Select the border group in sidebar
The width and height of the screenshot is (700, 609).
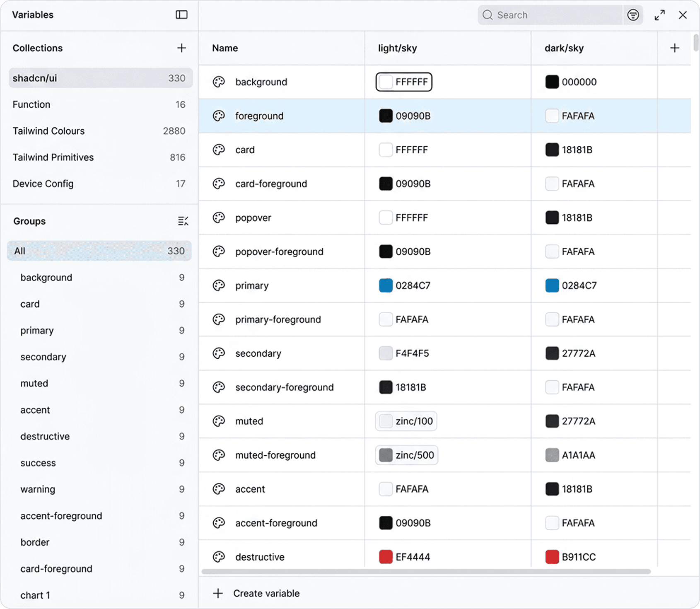pyautogui.click(x=99, y=542)
